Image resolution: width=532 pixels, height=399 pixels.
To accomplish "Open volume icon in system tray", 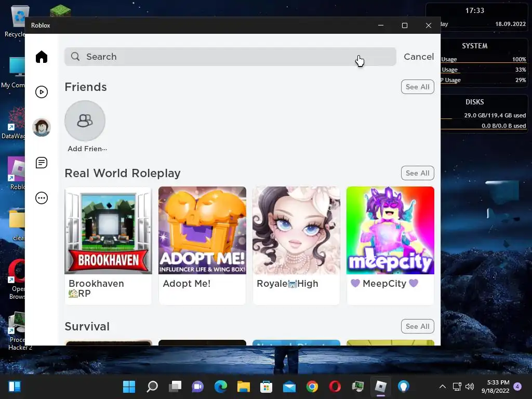I will 470,387.
